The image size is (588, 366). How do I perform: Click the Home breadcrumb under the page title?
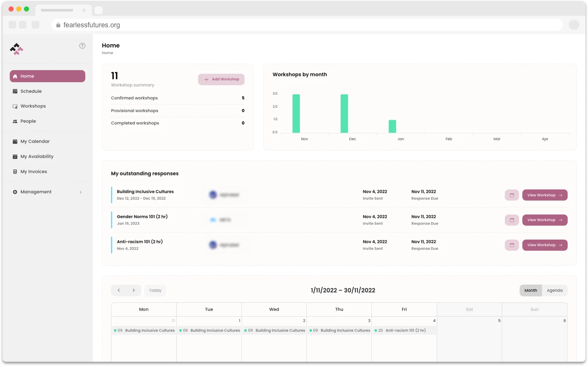(107, 52)
